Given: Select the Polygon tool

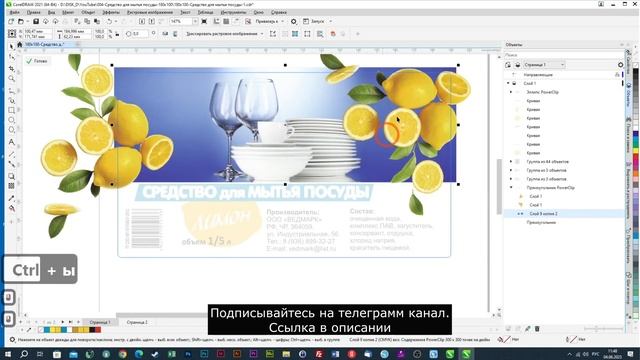Looking at the screenshot, I should 11,130.
